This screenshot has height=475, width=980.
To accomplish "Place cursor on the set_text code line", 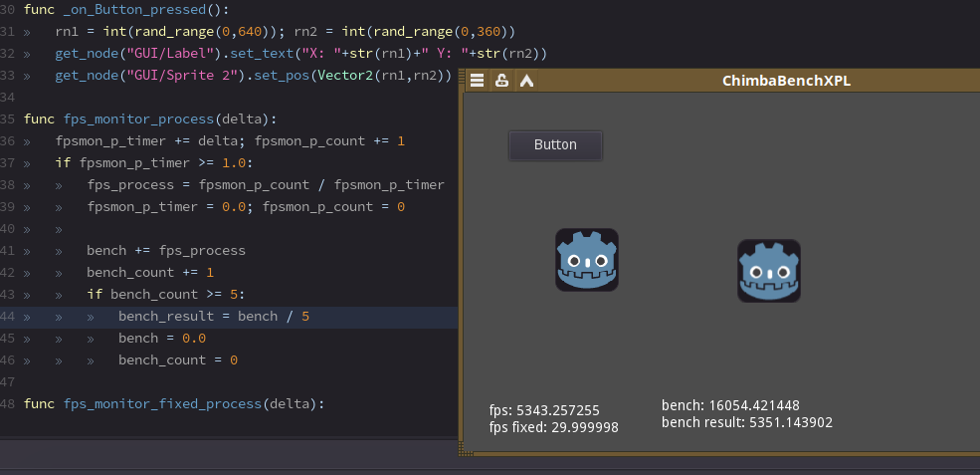I will click(298, 54).
